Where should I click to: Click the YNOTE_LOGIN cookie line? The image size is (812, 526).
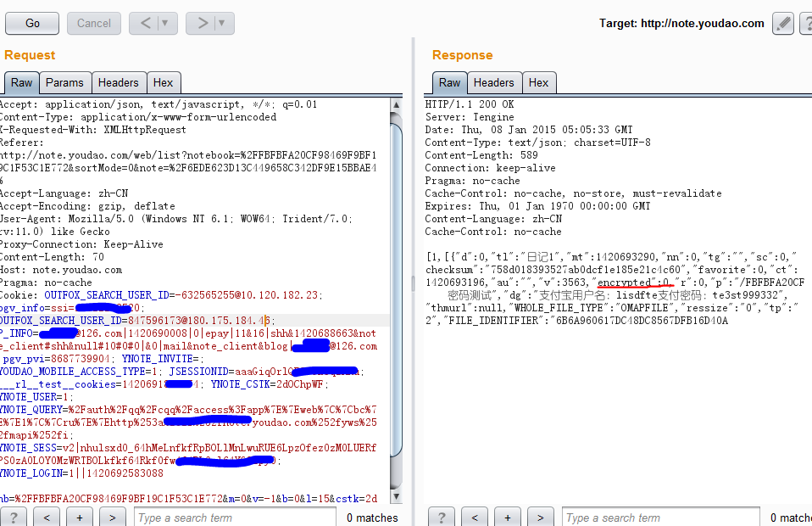(81, 473)
